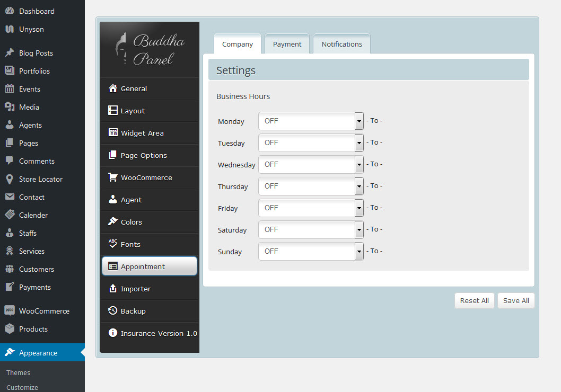
Task: Click the General home icon in Buddha Panel
Action: pos(113,88)
